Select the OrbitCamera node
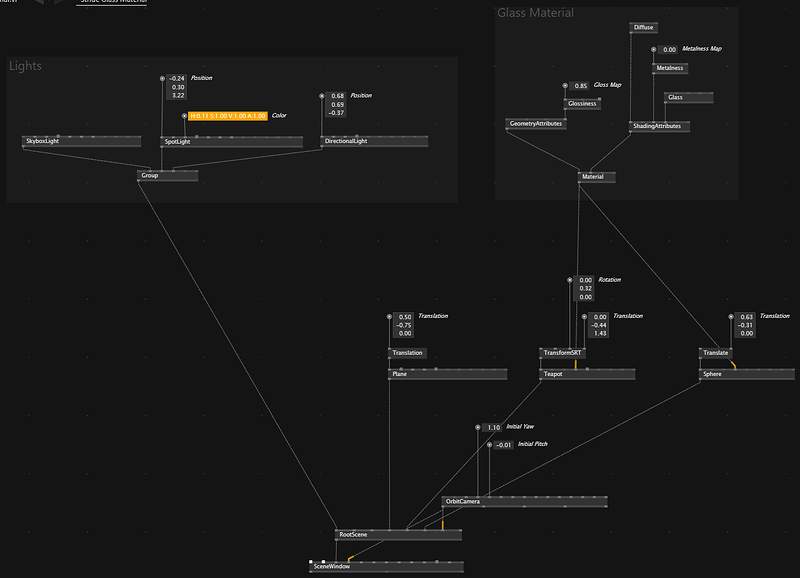Viewport: 800px width, 578px height. pyautogui.click(x=524, y=502)
